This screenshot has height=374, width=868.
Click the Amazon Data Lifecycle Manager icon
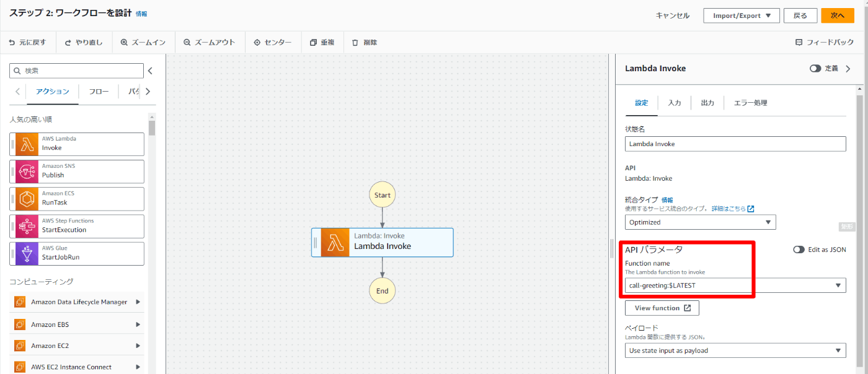[20, 302]
